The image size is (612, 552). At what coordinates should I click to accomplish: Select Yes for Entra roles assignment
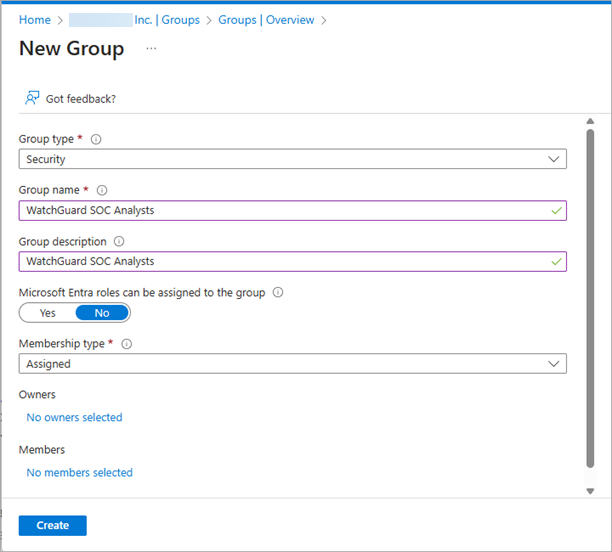coord(48,313)
